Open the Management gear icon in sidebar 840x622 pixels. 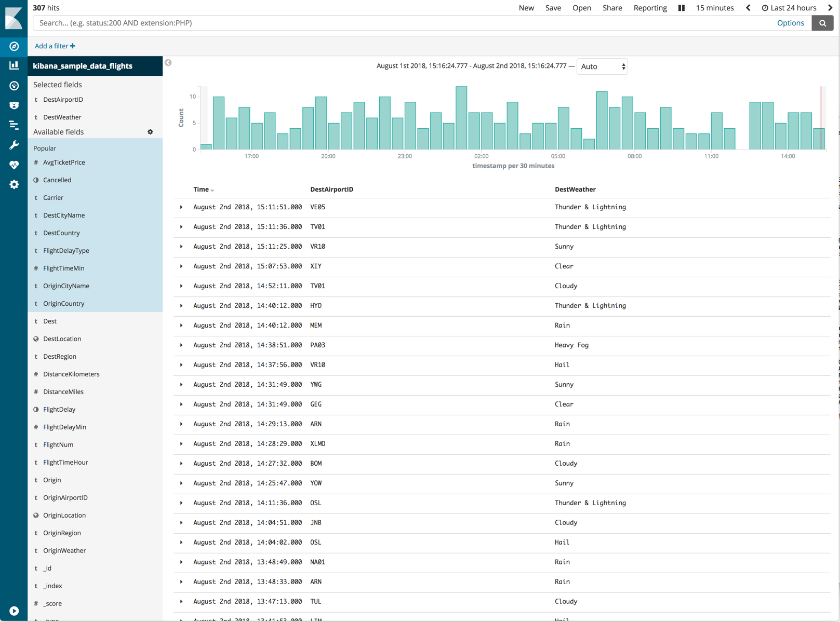click(x=14, y=184)
